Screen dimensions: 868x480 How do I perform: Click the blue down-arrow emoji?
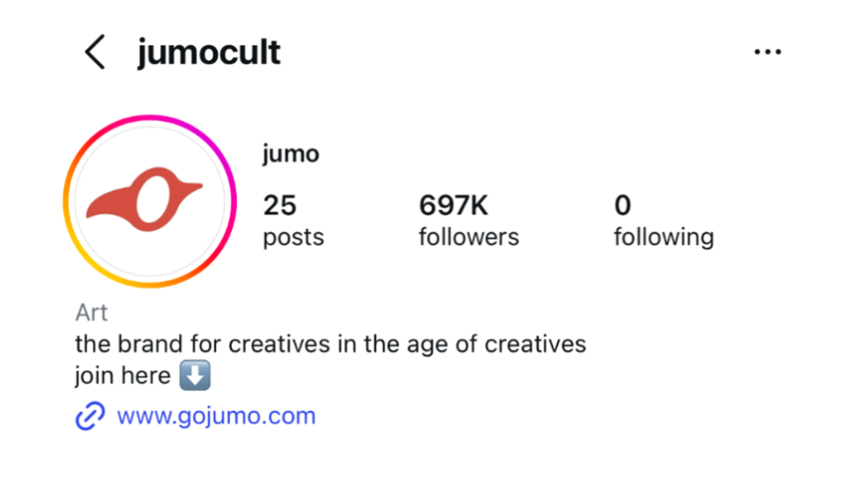coord(194,377)
